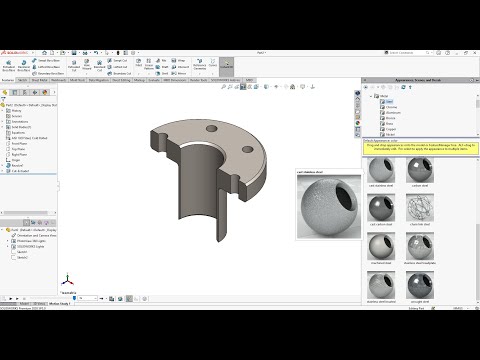Expand the FeatureManager tabs chevron arrow
The image size is (480, 360).
(x=54, y=92)
